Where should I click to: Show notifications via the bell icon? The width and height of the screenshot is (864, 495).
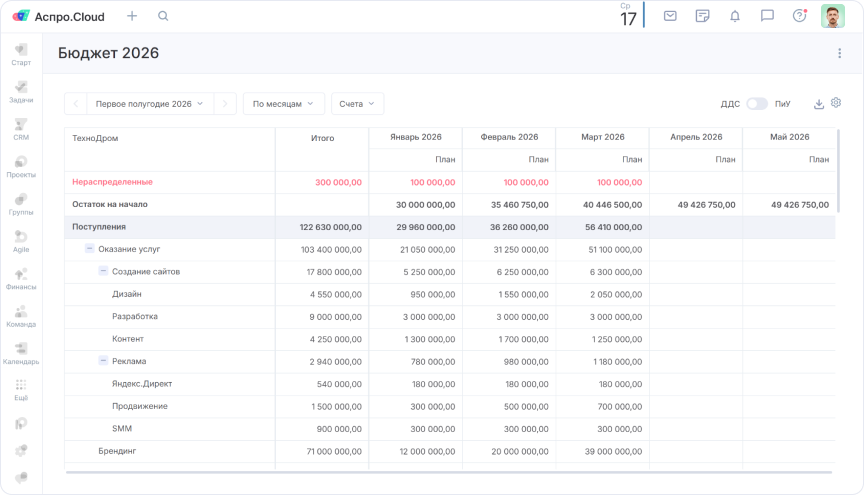point(735,16)
